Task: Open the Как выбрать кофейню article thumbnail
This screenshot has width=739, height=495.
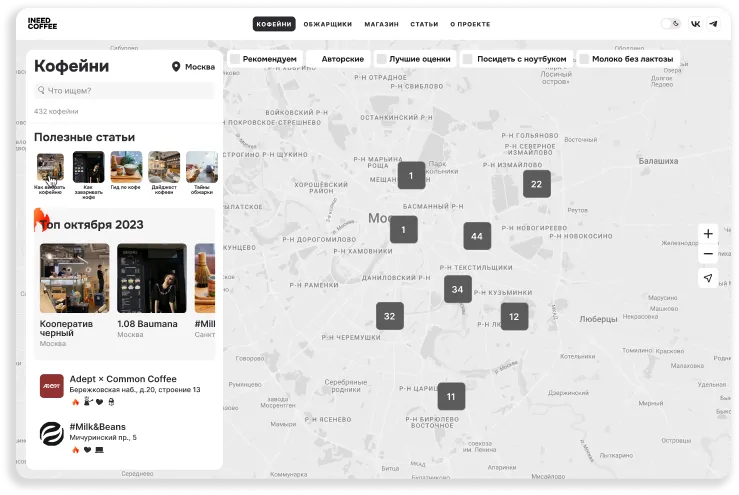Action: (50, 167)
